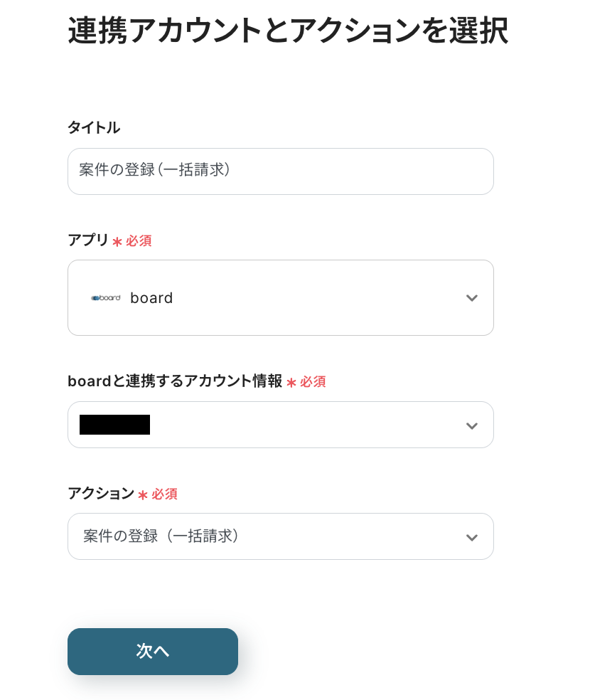The width and height of the screenshot is (590, 700).
Task: Expand the アクション dropdown chevron
Action: 471,537
